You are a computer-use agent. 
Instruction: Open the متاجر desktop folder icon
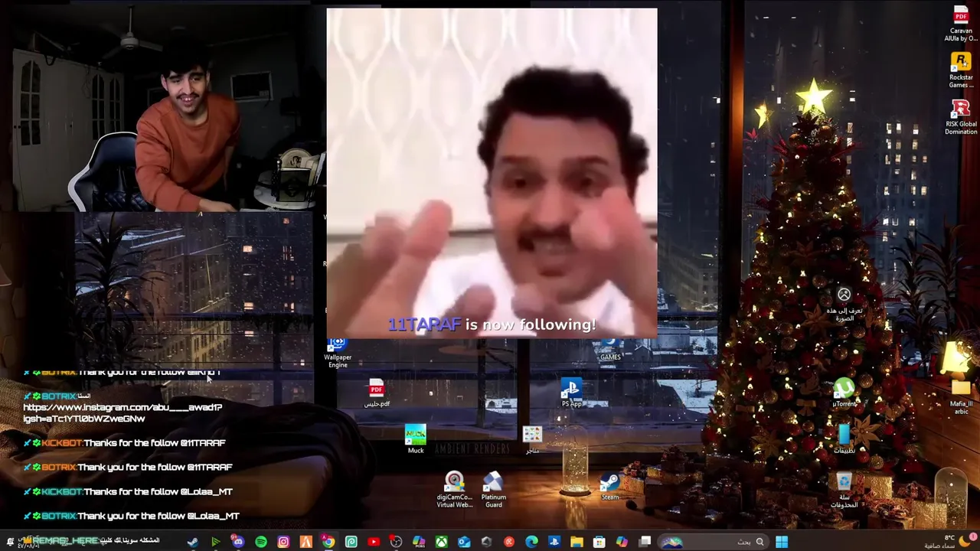point(532,440)
